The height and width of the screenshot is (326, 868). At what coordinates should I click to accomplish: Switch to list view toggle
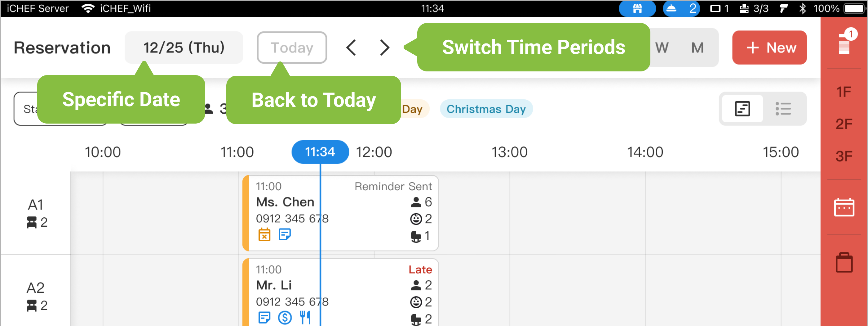(783, 109)
